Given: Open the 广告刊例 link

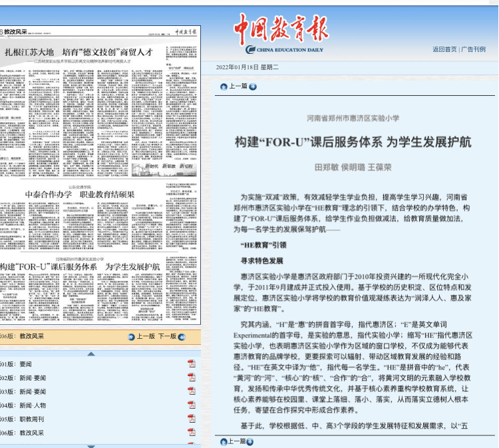Looking at the screenshot, I should (x=474, y=49).
